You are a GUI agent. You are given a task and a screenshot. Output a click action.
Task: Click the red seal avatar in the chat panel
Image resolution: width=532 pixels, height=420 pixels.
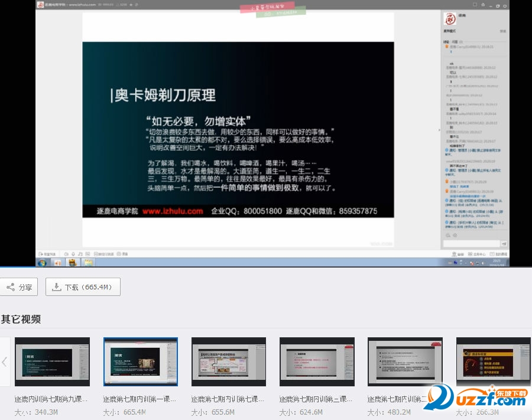pos(450,19)
